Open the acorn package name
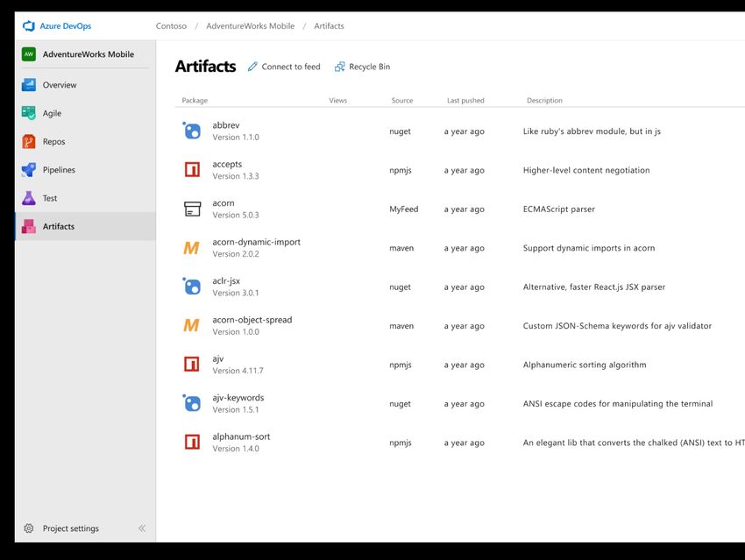The height and width of the screenshot is (560, 745). pyautogui.click(x=223, y=202)
